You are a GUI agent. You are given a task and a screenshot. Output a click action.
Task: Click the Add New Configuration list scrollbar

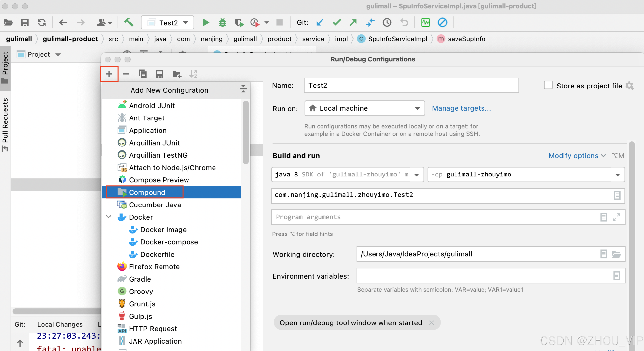[245, 133]
